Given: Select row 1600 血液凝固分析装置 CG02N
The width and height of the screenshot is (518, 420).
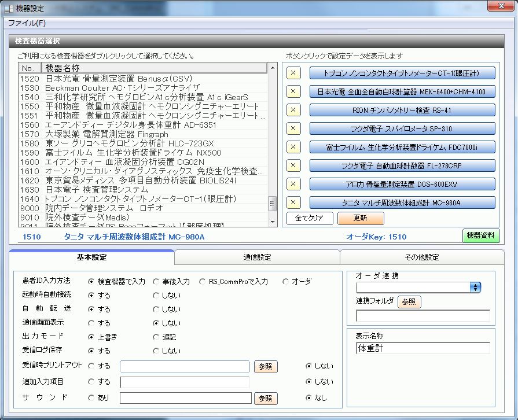Looking at the screenshot, I should (143, 162).
